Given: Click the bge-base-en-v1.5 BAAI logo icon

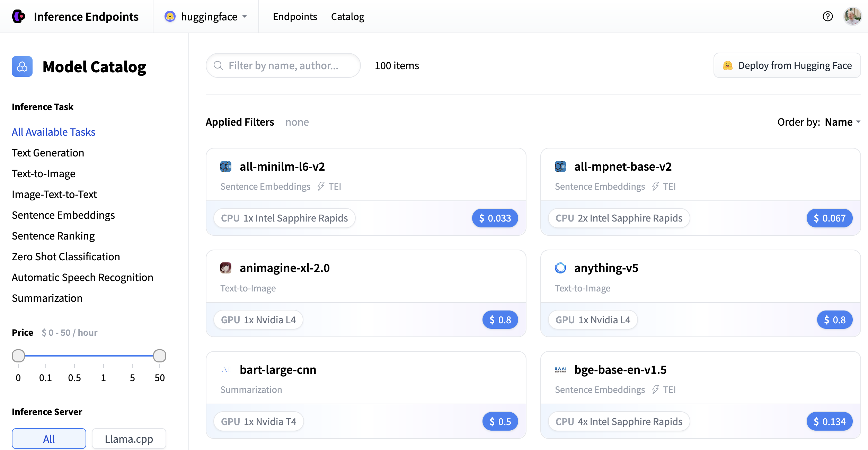Looking at the screenshot, I should point(560,370).
